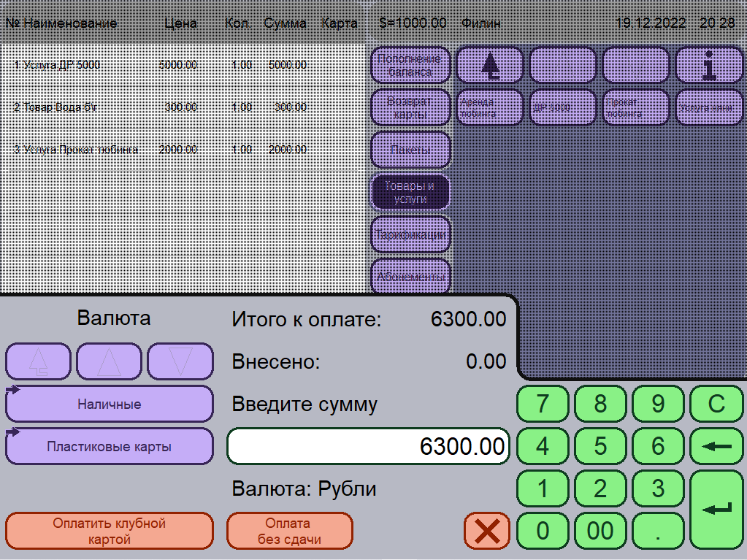This screenshot has width=747, height=560.
Task: Click the Введите сумму amount field
Action: click(x=368, y=446)
